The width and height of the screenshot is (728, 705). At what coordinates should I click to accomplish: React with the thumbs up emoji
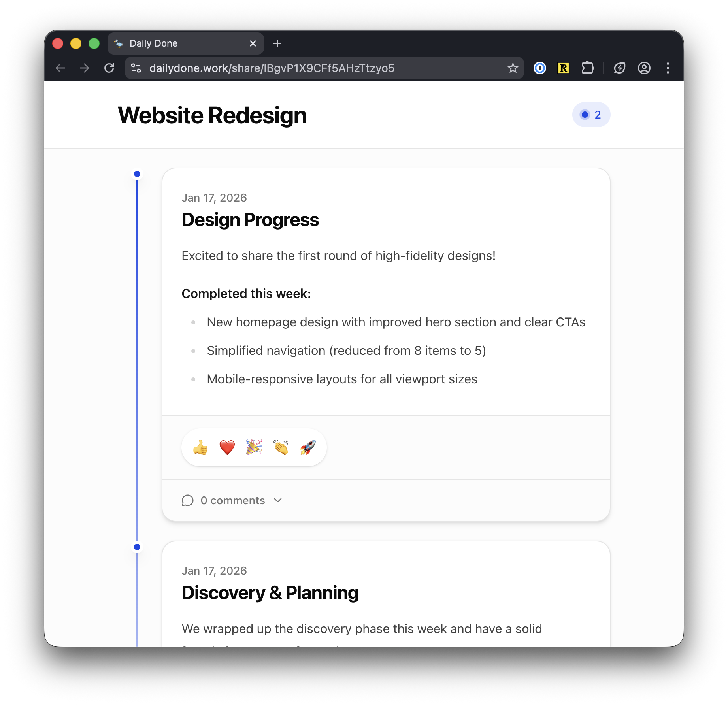coord(200,447)
